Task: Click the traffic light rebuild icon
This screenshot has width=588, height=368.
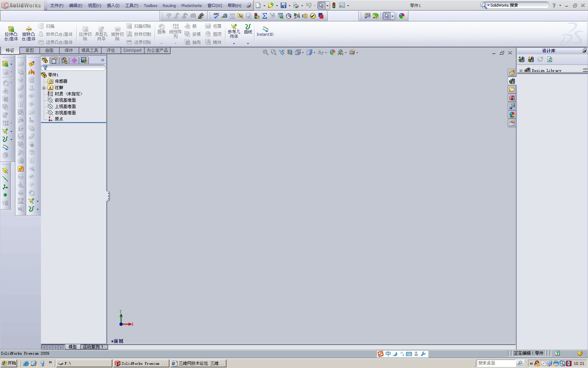Action: tap(334, 5)
